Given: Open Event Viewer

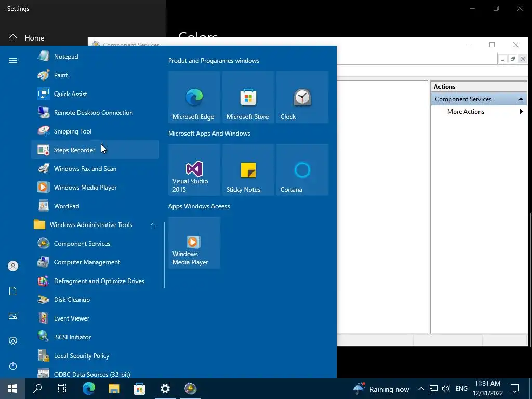Looking at the screenshot, I should pyautogui.click(x=95, y=318).
